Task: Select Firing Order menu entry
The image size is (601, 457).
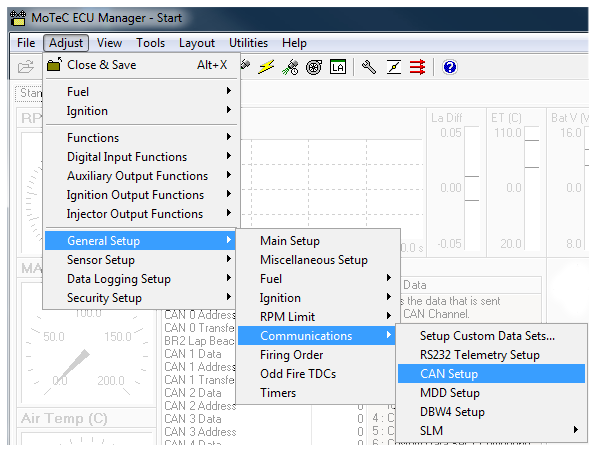Action: point(318,355)
